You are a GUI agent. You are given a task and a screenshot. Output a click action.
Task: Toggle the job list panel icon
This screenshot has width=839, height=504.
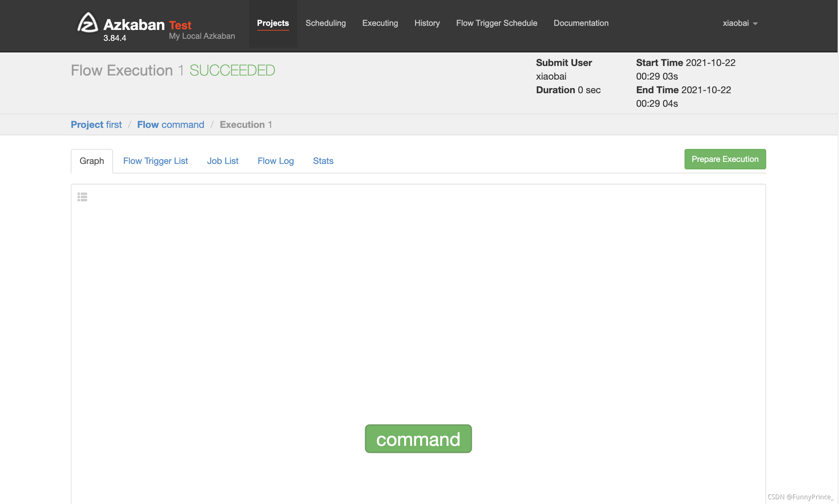coord(82,197)
